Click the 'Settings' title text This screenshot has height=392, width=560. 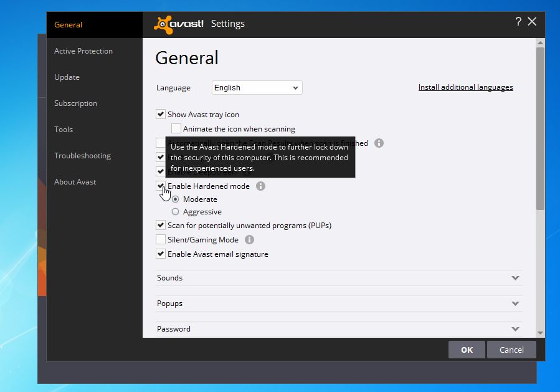coord(228,24)
